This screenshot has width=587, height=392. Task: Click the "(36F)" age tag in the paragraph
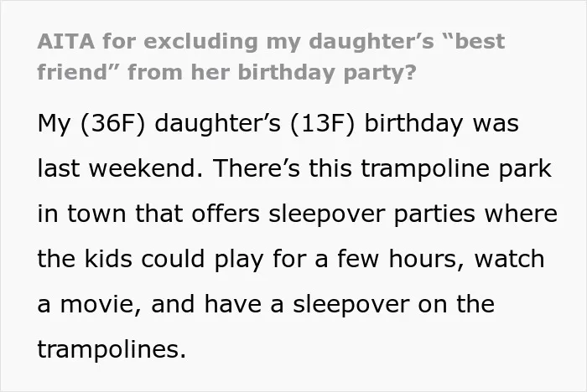112,123
